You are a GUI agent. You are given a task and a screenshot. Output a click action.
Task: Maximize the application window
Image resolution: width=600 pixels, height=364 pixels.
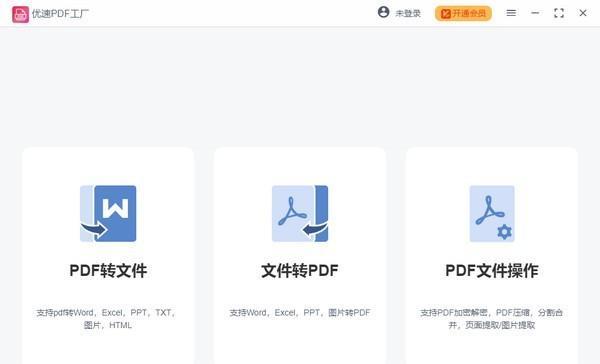click(559, 13)
